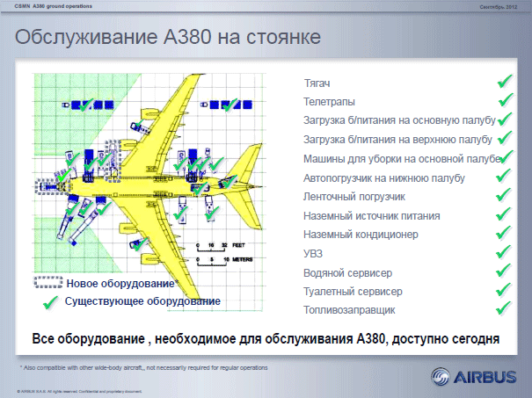This screenshot has width=532, height=398.
Task: Select the list item Туалетный сервисер
Action: [x=353, y=292]
